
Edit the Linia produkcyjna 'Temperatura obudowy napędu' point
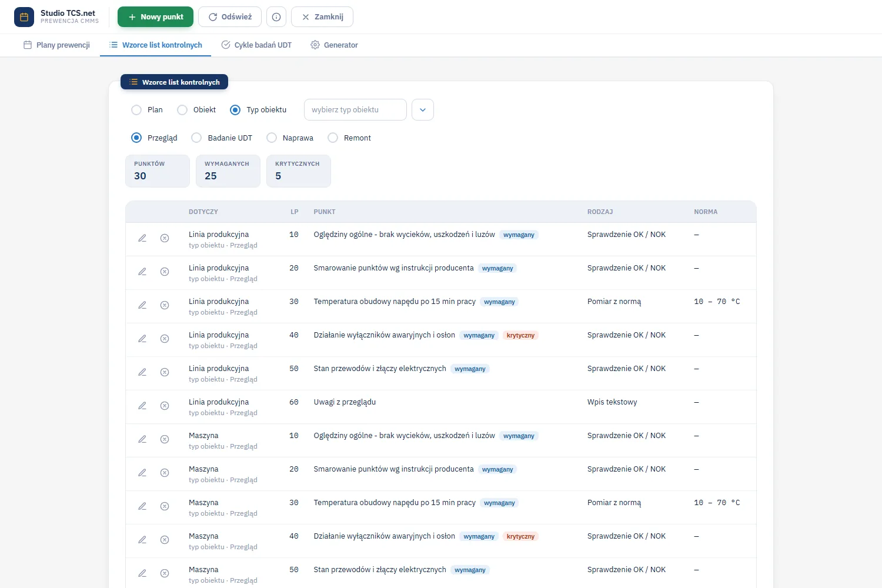pos(142,305)
